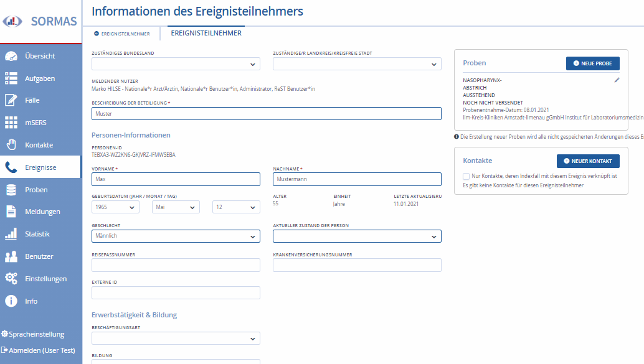Open Ereignisse section in sidebar
The width and height of the screenshot is (644, 364).
(x=40, y=167)
